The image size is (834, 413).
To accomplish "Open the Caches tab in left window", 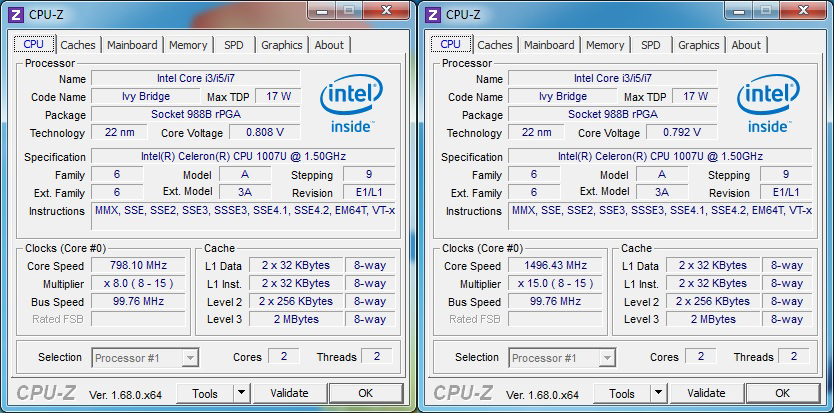I will click(x=78, y=45).
